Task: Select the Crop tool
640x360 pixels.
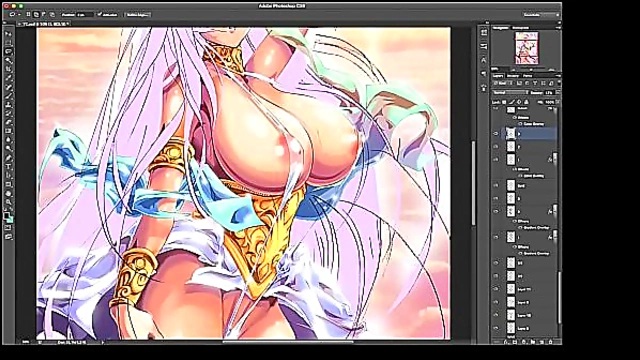Action: pos(8,69)
